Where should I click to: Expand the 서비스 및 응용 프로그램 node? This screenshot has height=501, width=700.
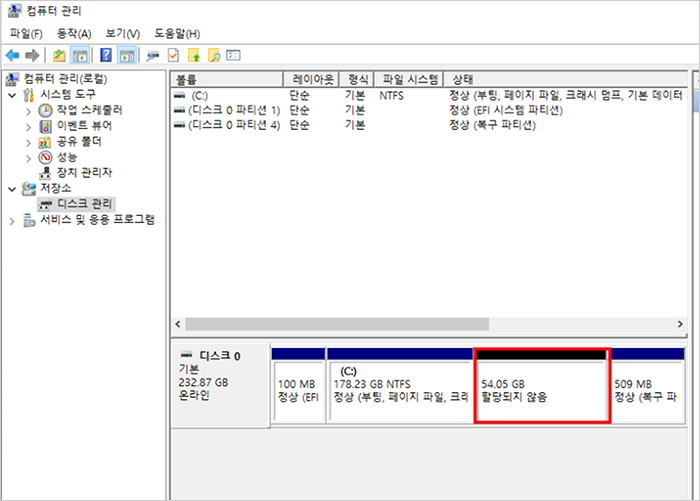point(12,221)
